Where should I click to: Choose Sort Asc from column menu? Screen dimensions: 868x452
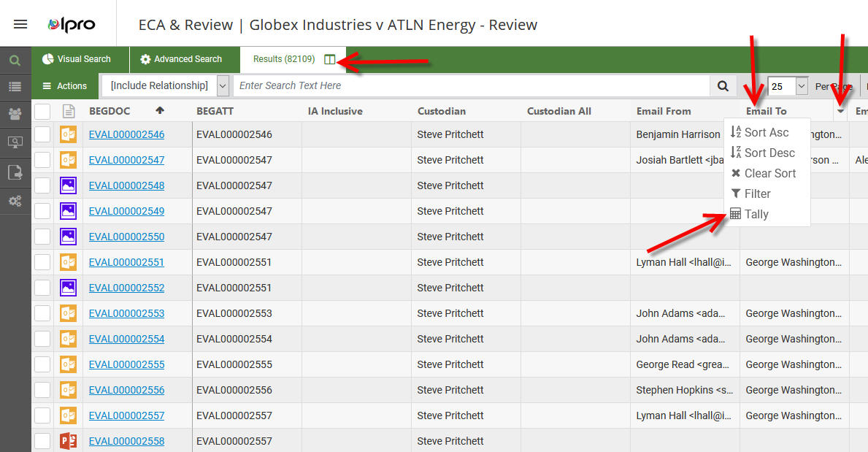pyautogui.click(x=767, y=132)
